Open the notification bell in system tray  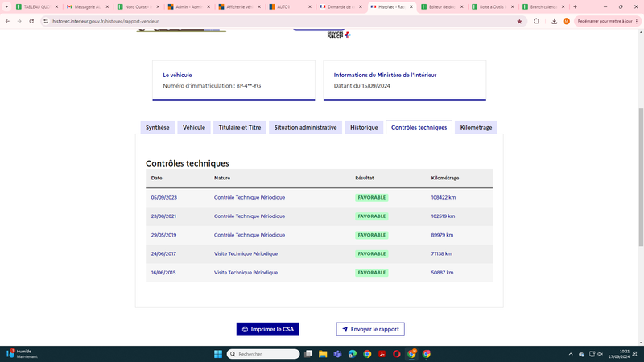coord(635,354)
